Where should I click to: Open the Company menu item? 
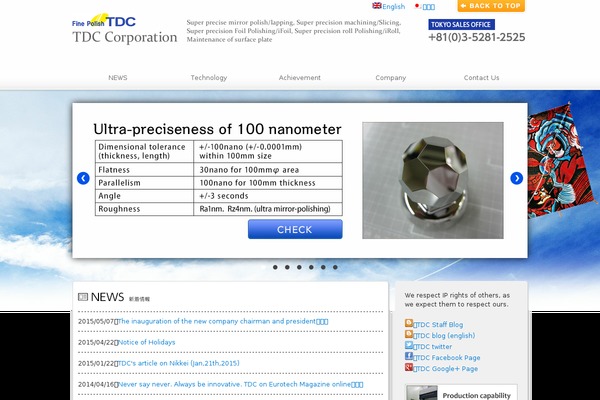[391, 78]
